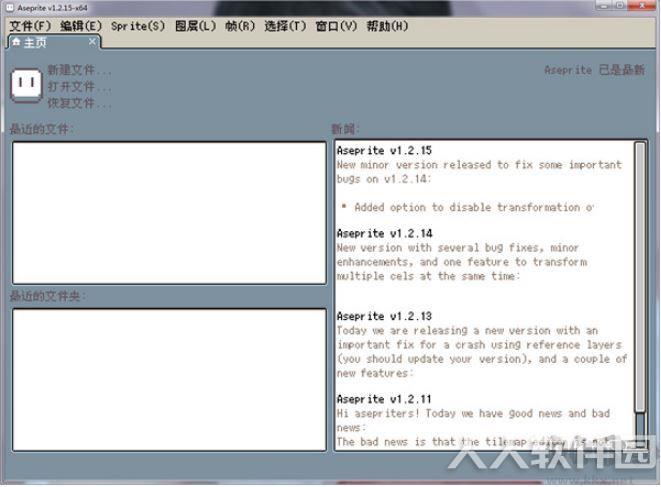Open the Sprite(S) menu
Viewport: 661px width, 487px height.
138,26
